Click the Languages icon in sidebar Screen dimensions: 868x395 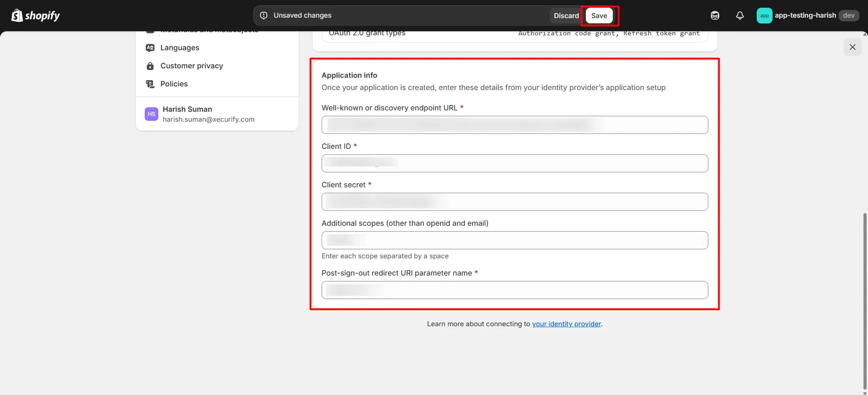click(x=150, y=48)
